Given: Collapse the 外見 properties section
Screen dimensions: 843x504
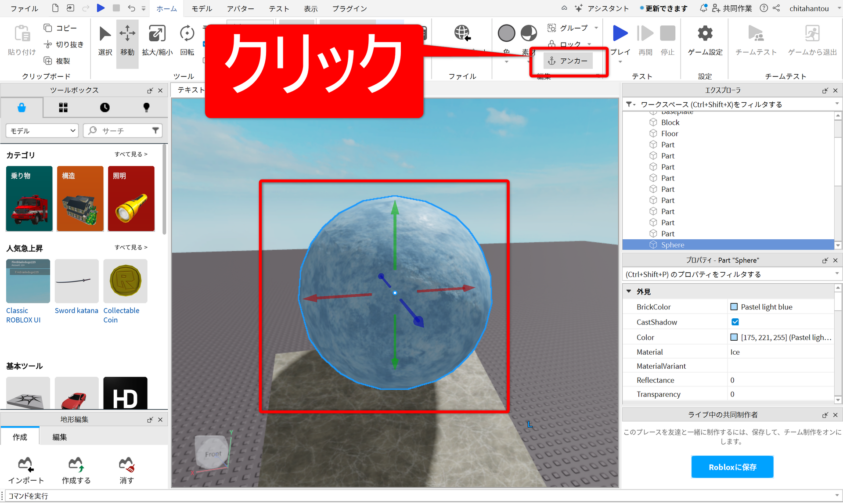Looking at the screenshot, I should (x=629, y=292).
